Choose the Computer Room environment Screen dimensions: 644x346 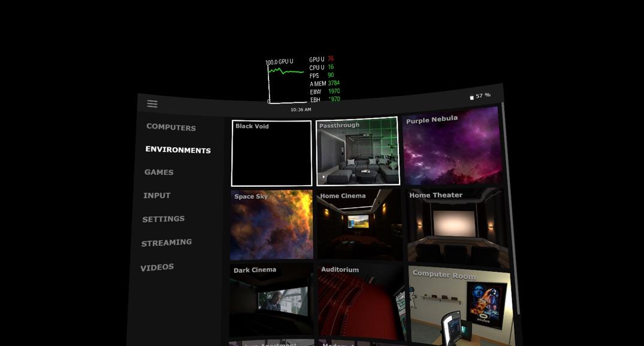click(x=462, y=306)
